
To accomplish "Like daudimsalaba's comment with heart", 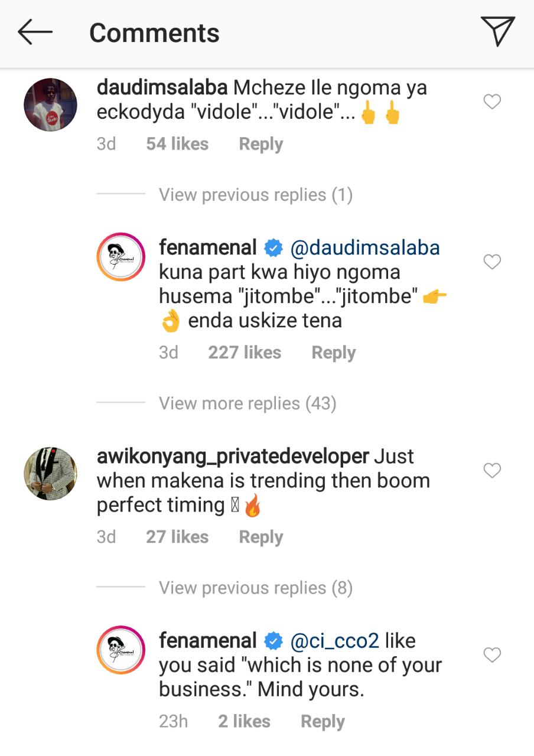I will click(x=492, y=102).
